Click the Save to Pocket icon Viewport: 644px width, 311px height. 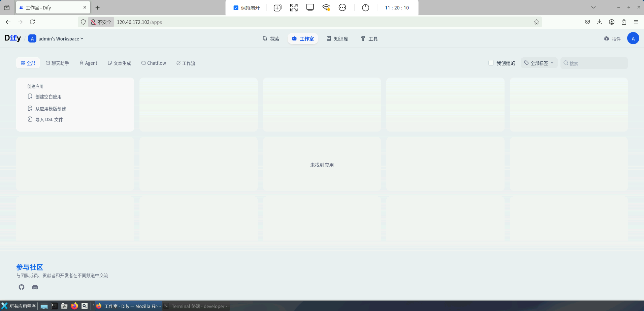(587, 22)
